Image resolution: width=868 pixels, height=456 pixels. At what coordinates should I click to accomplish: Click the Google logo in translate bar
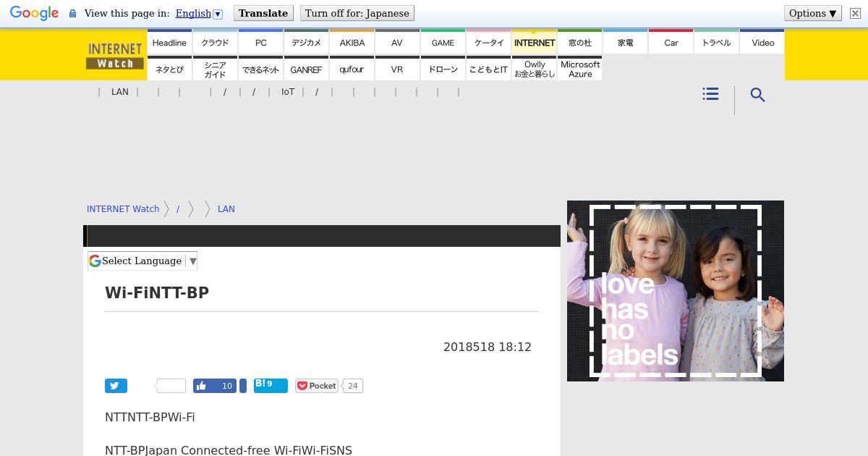click(34, 14)
